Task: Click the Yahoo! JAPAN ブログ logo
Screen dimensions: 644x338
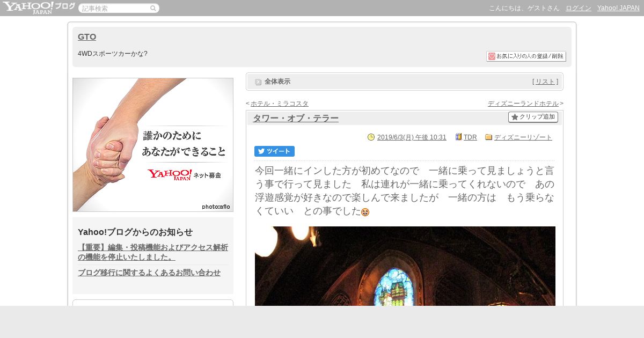Action: [39, 8]
